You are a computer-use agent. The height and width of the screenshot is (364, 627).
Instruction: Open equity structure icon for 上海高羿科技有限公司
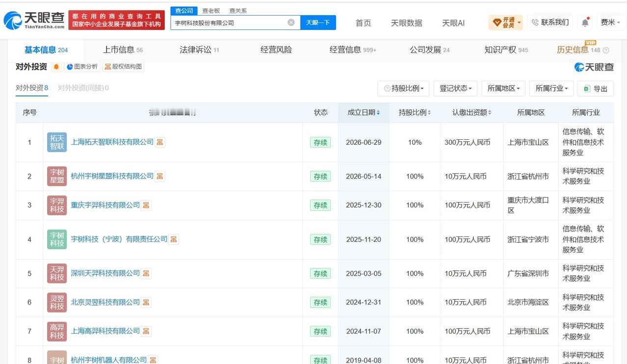(146, 331)
